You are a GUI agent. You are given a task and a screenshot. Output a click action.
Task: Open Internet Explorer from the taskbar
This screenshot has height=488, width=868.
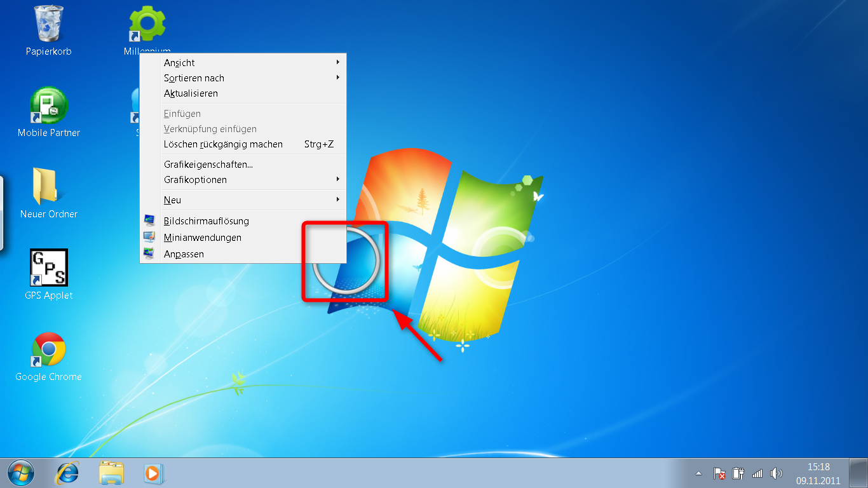click(x=67, y=473)
